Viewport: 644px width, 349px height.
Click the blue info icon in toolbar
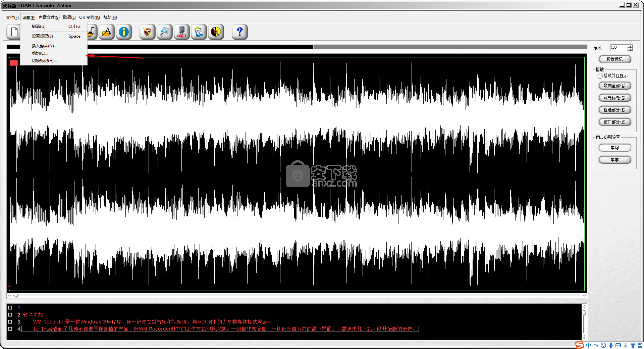pos(124,32)
